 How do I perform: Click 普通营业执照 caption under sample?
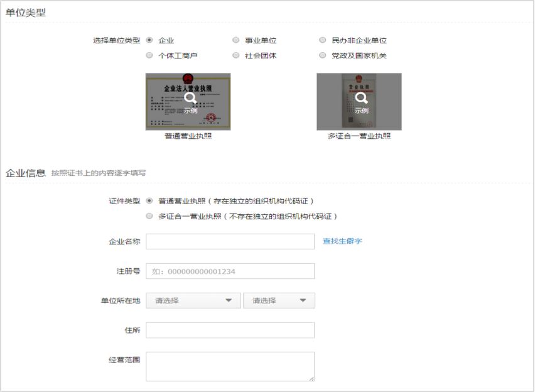click(188, 136)
